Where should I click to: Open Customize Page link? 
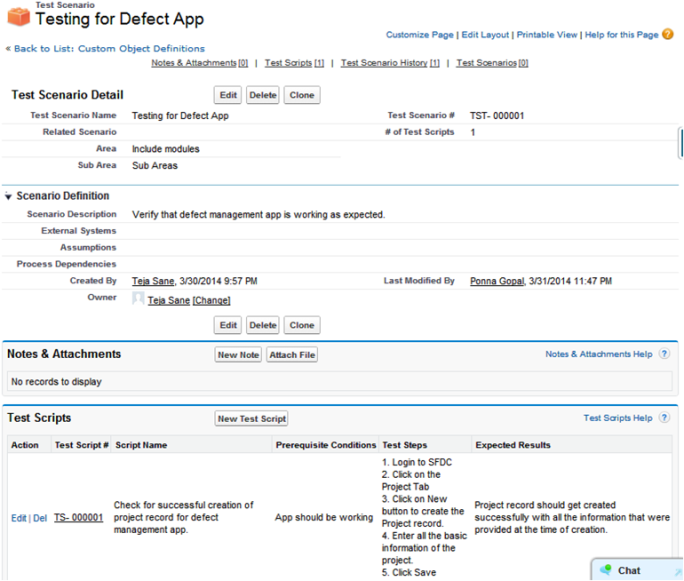coord(420,34)
